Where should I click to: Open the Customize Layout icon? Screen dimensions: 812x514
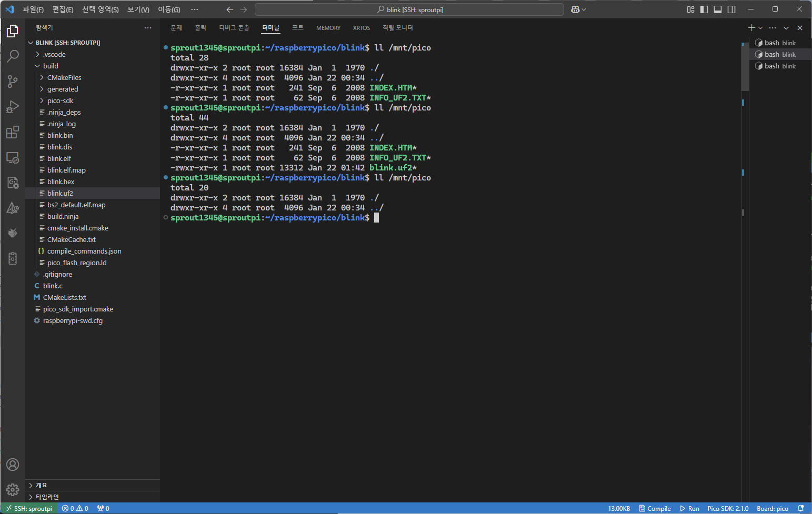(690, 9)
